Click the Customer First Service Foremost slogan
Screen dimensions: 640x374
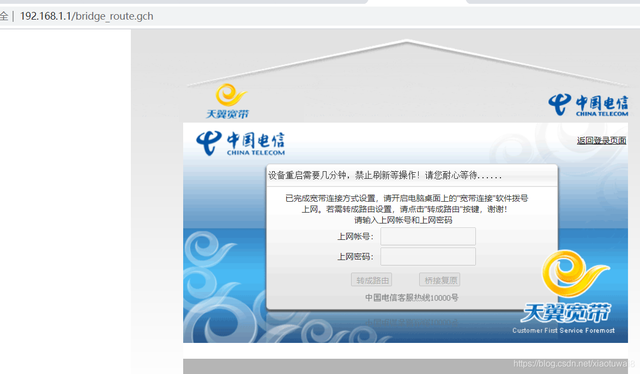[563, 330]
